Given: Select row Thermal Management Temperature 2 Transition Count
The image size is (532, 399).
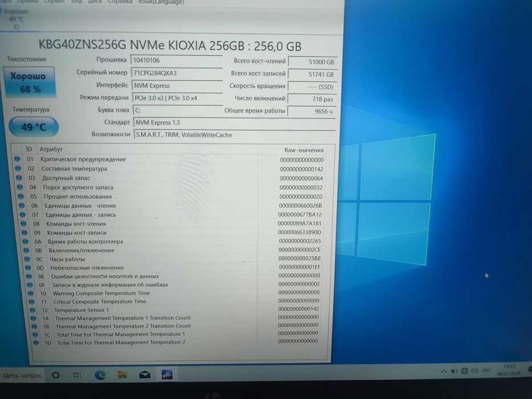Looking at the screenshot, I should (x=176, y=325).
